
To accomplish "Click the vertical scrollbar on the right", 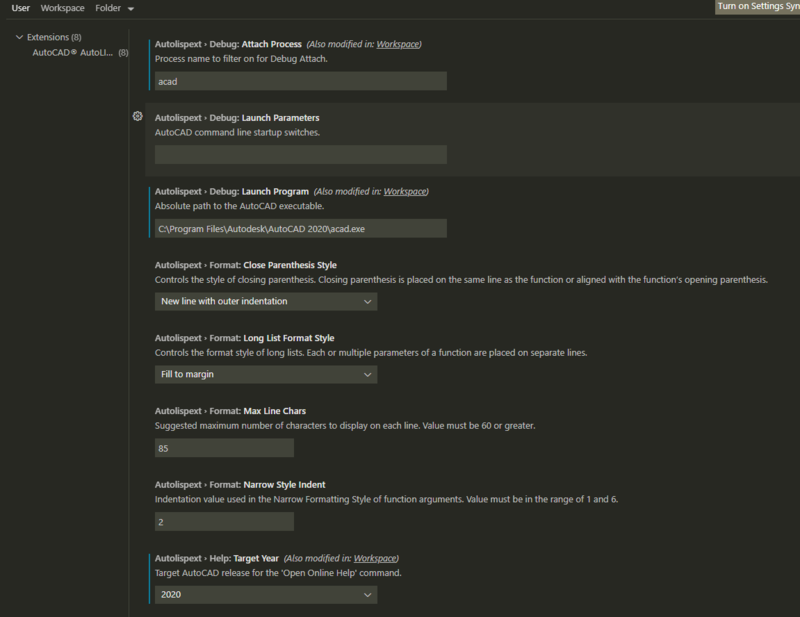I will coord(795,300).
